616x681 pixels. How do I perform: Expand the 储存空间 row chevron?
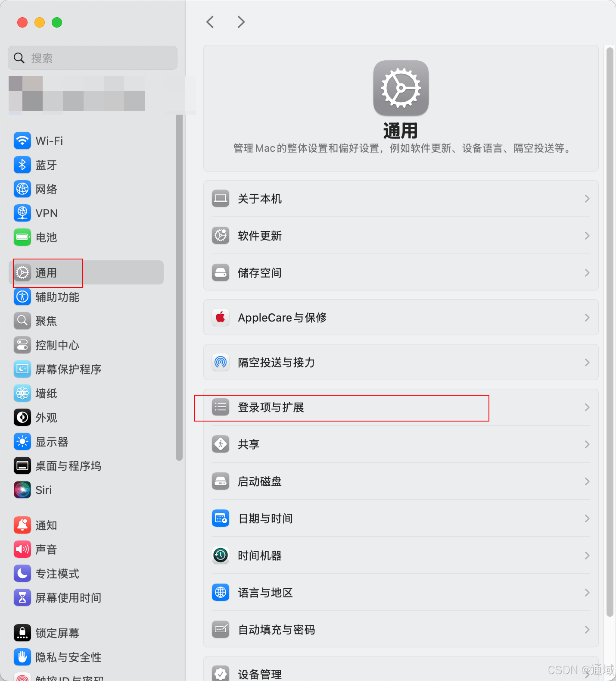(x=587, y=273)
